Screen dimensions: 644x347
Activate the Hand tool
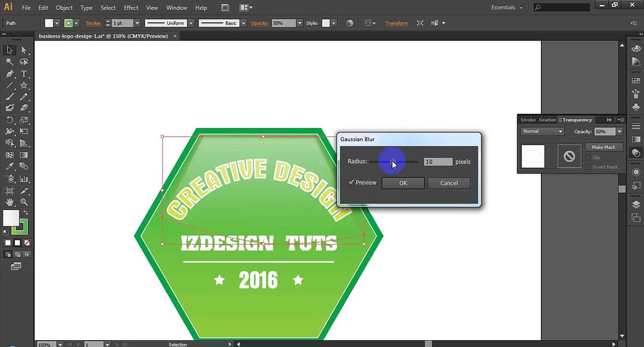tap(10, 202)
